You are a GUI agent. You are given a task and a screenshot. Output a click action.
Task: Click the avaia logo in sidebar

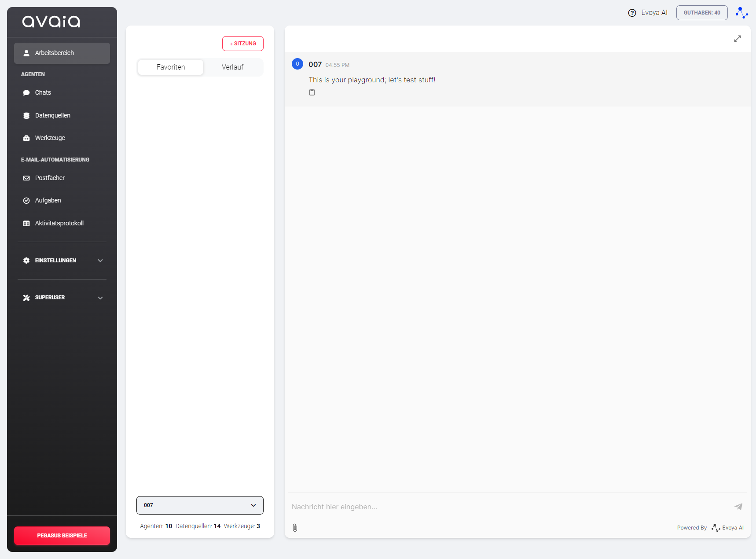tap(51, 22)
